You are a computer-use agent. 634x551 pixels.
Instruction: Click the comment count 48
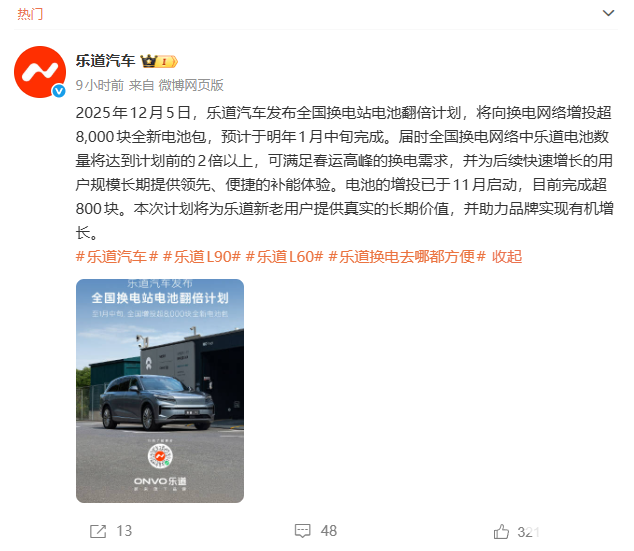329,531
